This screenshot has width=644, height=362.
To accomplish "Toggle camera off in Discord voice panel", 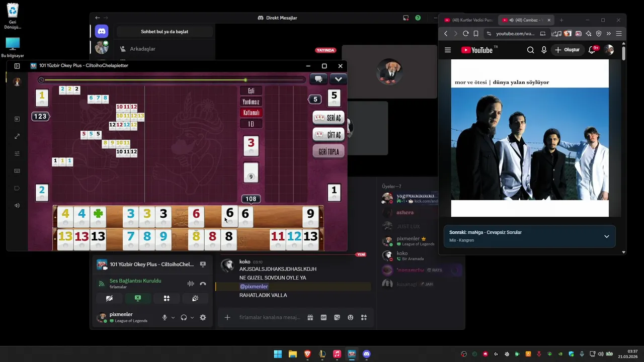I will point(109,298).
